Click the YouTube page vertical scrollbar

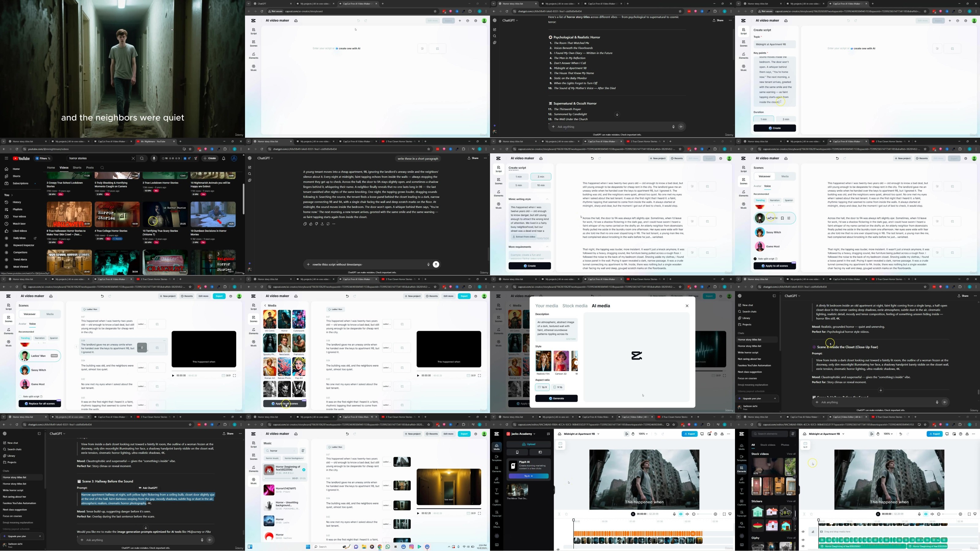[243, 199]
